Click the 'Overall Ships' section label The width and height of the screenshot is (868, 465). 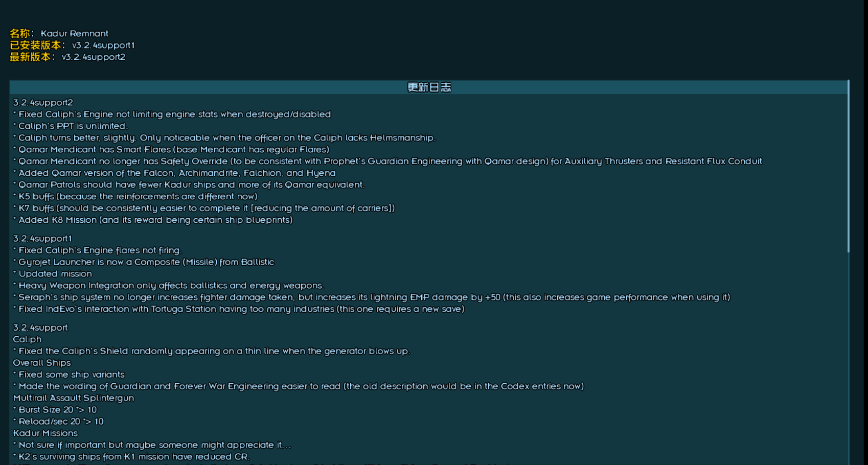point(42,363)
